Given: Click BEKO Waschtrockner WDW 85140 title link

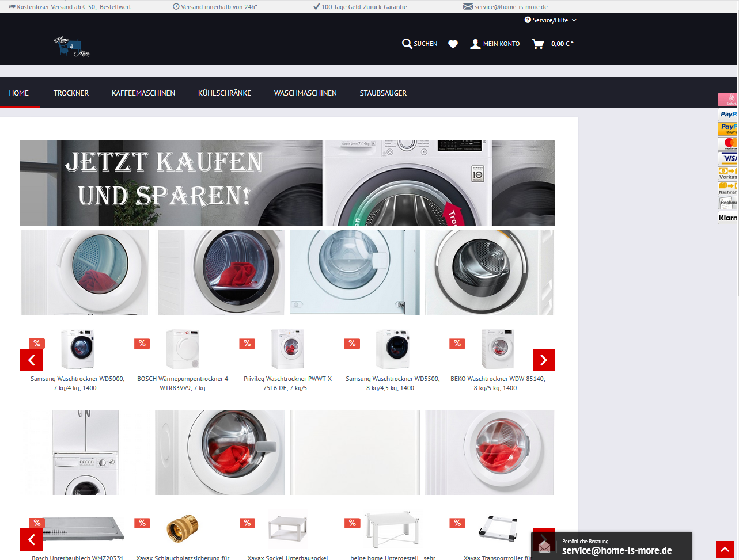Looking at the screenshot, I should (x=498, y=383).
